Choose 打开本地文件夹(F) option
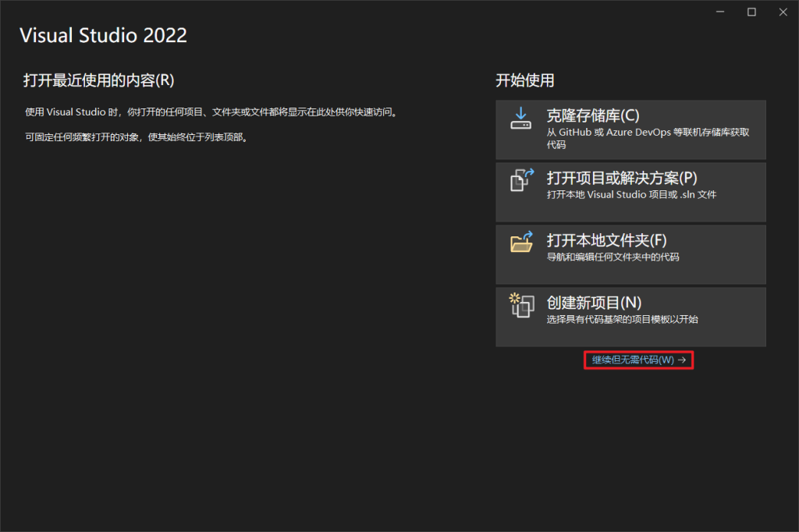This screenshot has width=799, height=532. coord(630,254)
